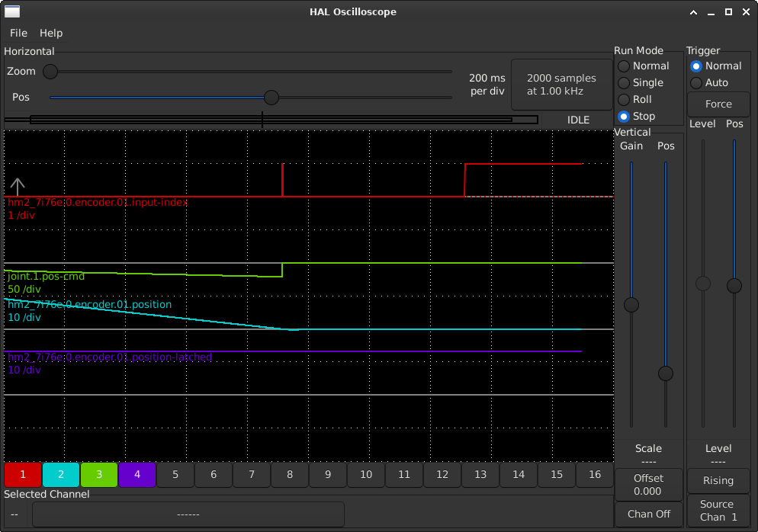Image resolution: width=758 pixels, height=532 pixels.
Task: Enable channel 16 button
Action: (595, 475)
